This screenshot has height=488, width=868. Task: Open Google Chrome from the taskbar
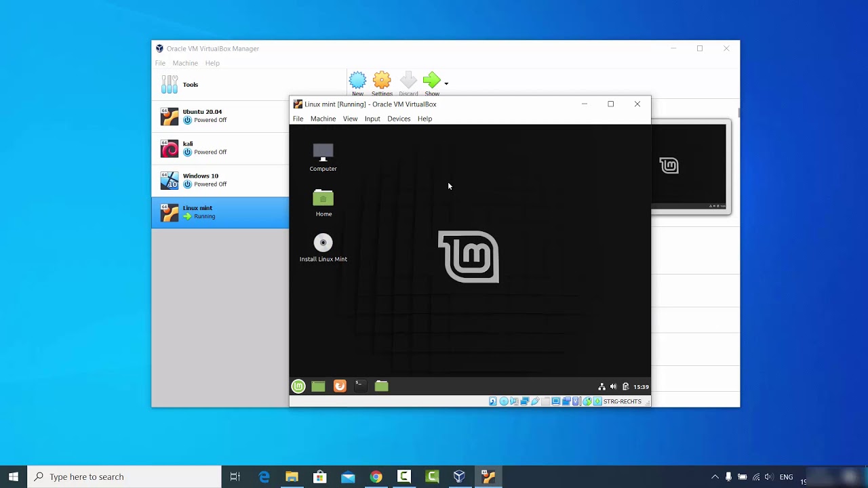coord(376,476)
